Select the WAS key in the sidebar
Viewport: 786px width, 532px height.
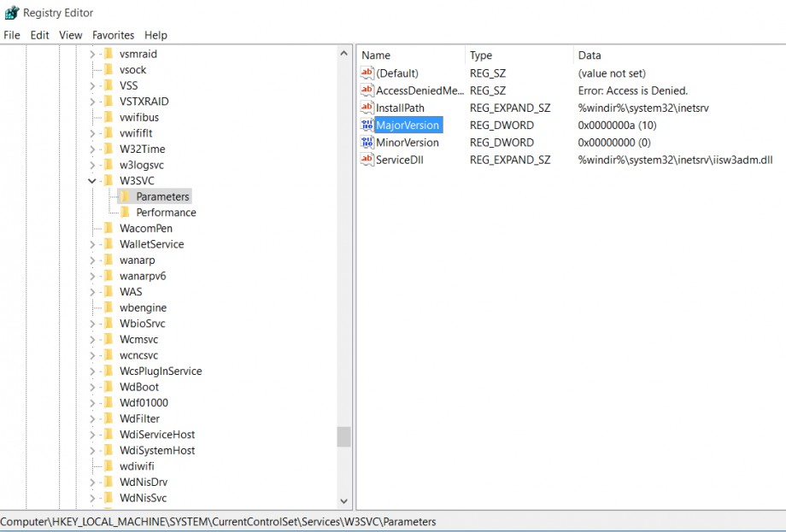[132, 291]
